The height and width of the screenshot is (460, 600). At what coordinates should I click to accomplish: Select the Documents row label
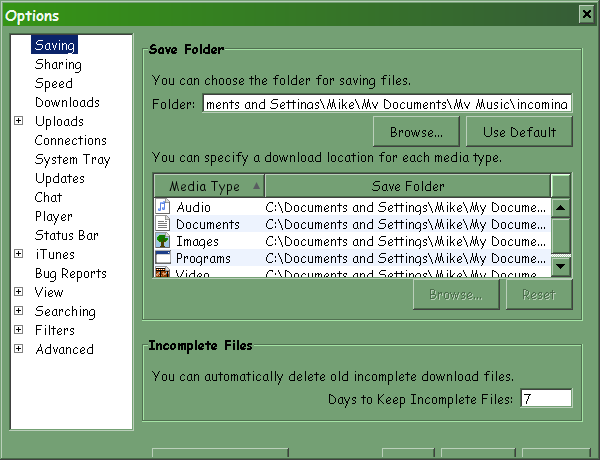208,224
